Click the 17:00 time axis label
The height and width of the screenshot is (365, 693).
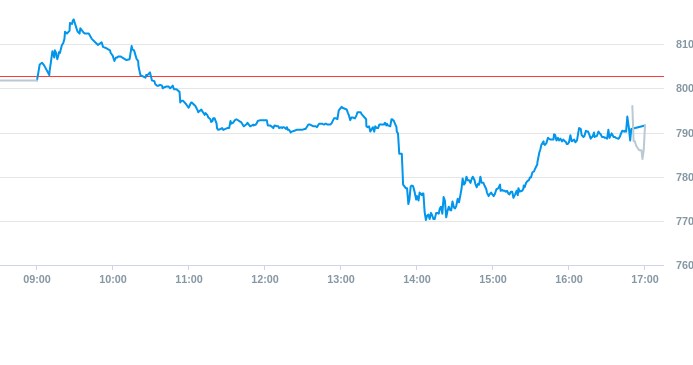pyautogui.click(x=645, y=279)
